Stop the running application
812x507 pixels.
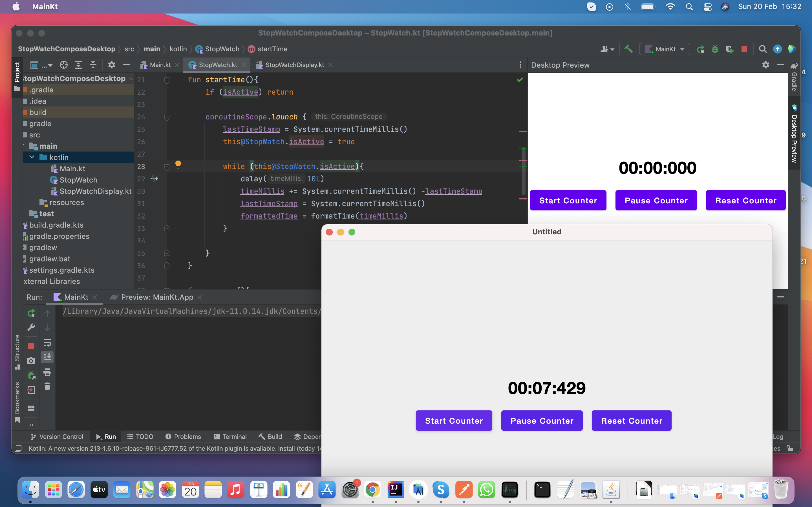coord(744,49)
